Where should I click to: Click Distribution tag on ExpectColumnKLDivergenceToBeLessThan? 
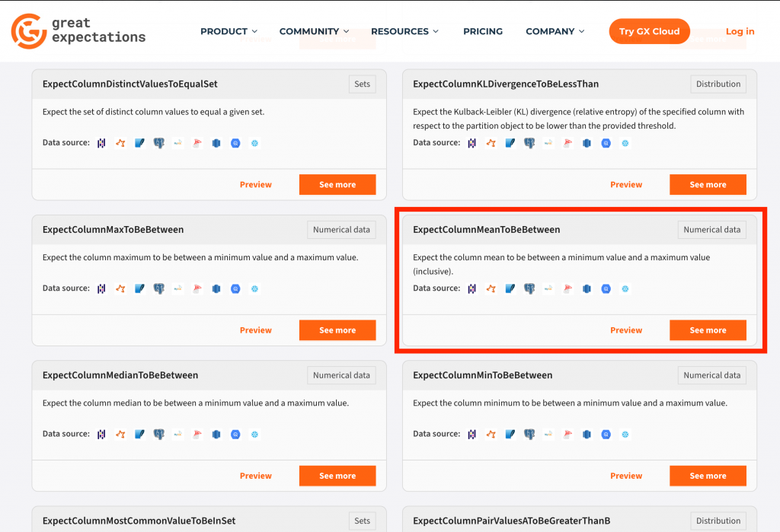718,84
